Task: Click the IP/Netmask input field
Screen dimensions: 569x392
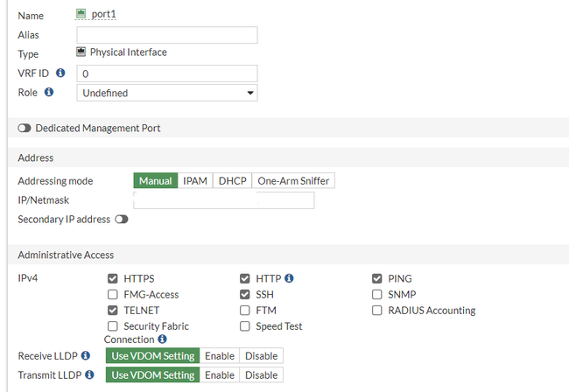Action: click(223, 200)
